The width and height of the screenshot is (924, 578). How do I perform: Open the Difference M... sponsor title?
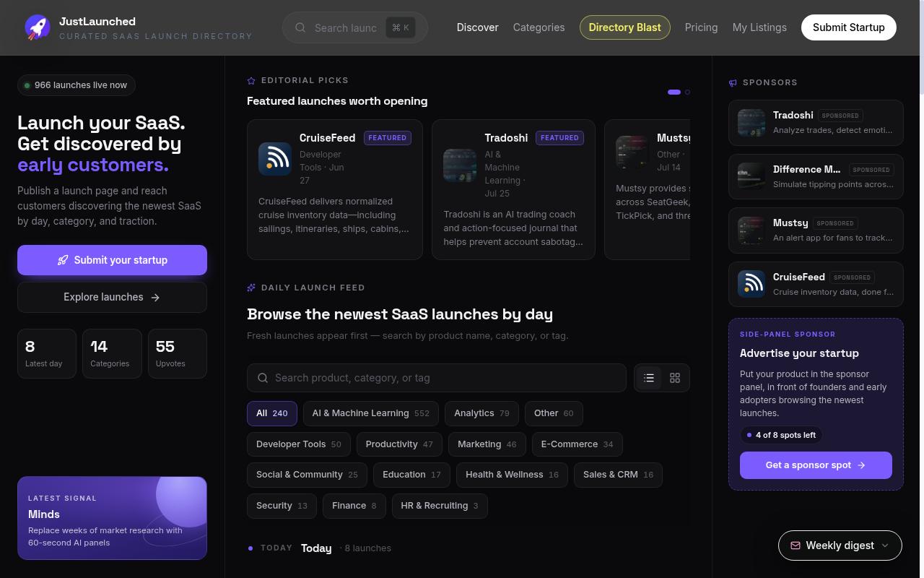(x=806, y=169)
